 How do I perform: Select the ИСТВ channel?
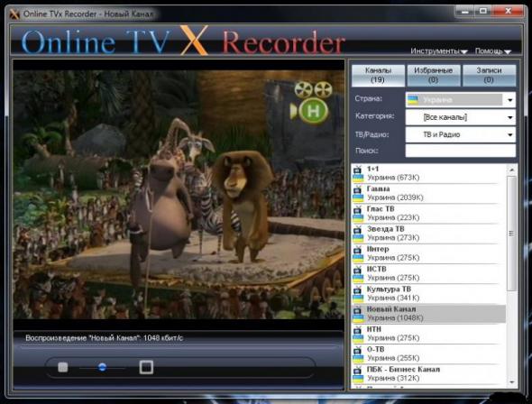coord(428,273)
